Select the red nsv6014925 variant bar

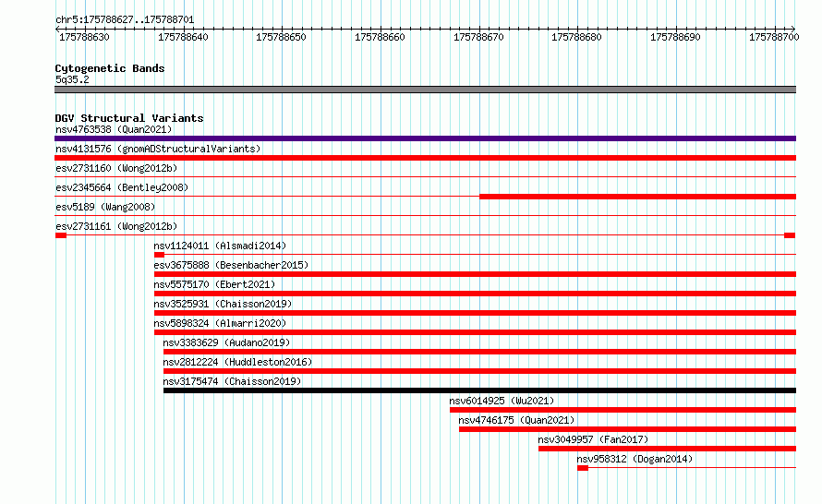[x=623, y=410]
